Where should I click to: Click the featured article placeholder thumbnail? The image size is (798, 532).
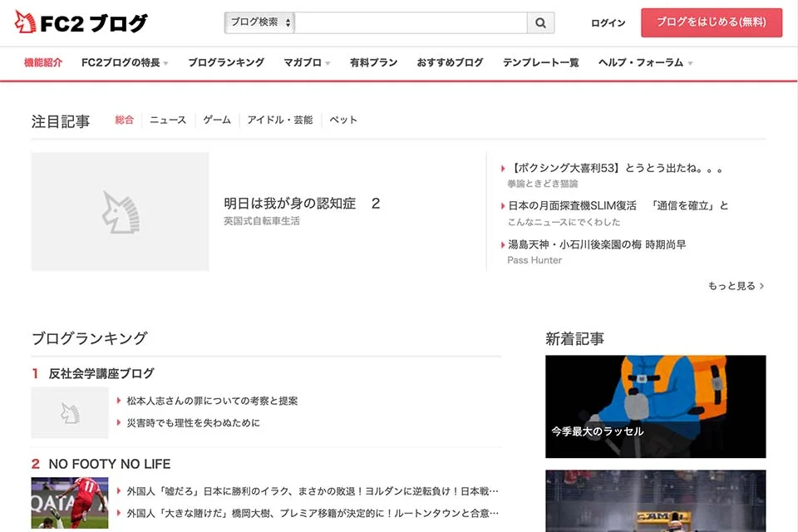click(120, 212)
